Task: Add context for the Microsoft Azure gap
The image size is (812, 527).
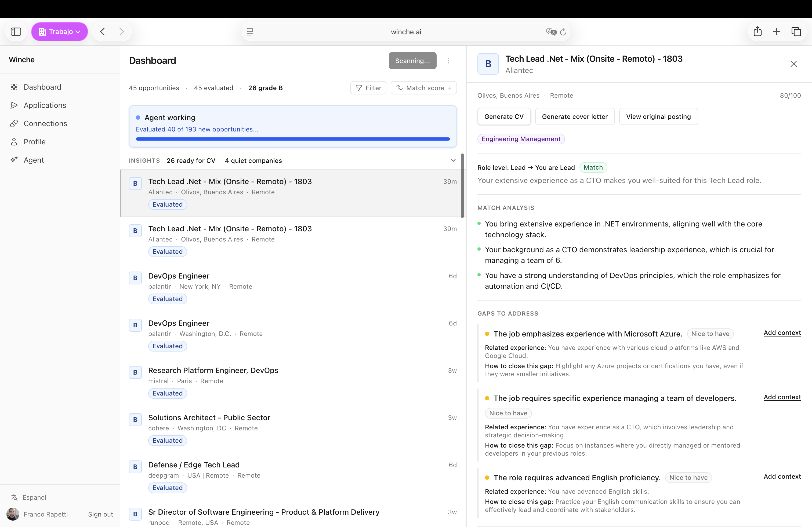Action: pos(782,333)
